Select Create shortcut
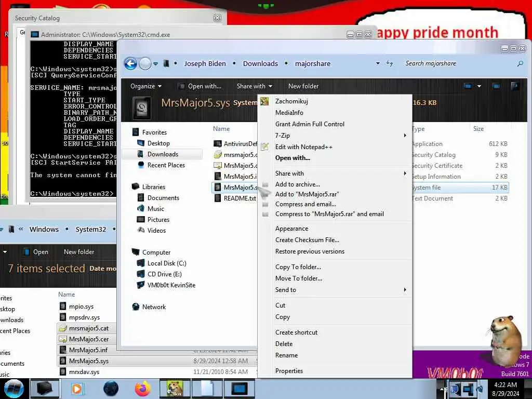This screenshot has height=399, width=532. (x=335, y=332)
